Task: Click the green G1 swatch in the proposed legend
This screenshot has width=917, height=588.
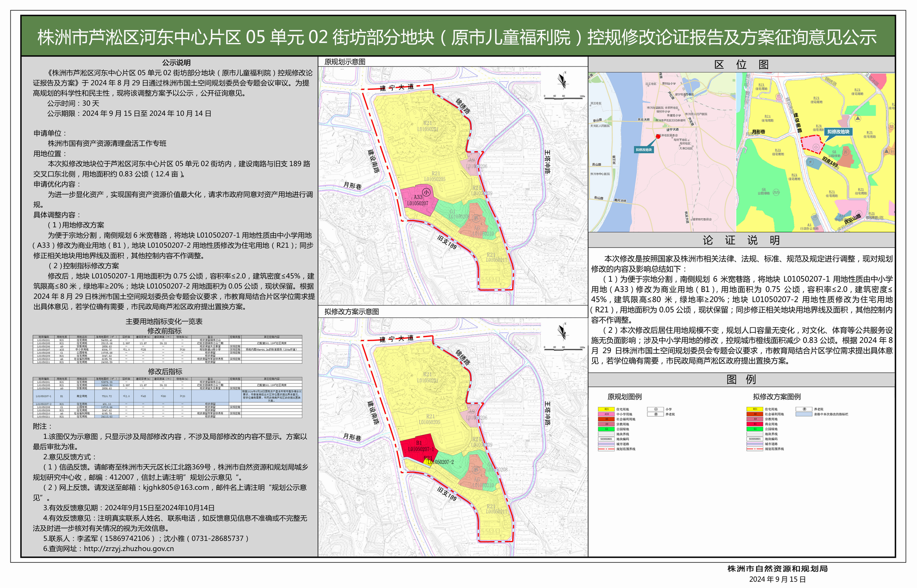Action: tap(755, 429)
